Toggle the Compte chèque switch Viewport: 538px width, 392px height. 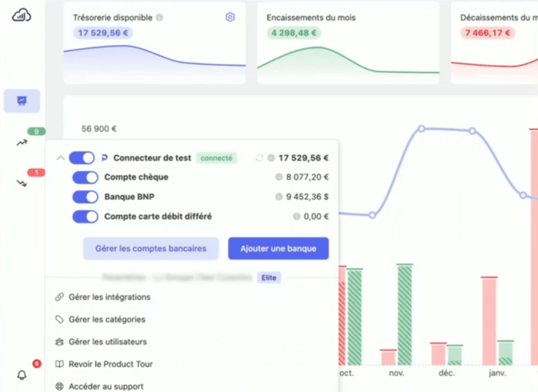85,177
